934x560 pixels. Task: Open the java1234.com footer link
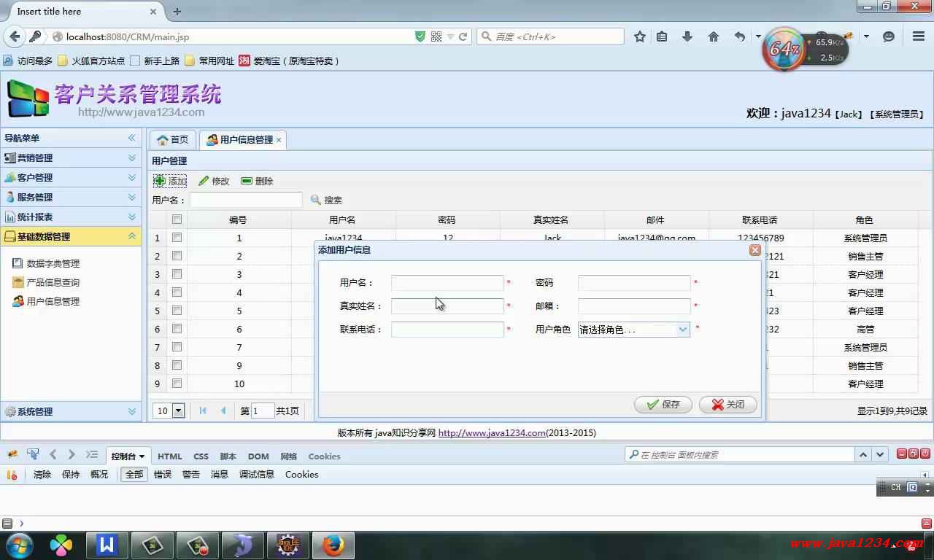(x=492, y=433)
